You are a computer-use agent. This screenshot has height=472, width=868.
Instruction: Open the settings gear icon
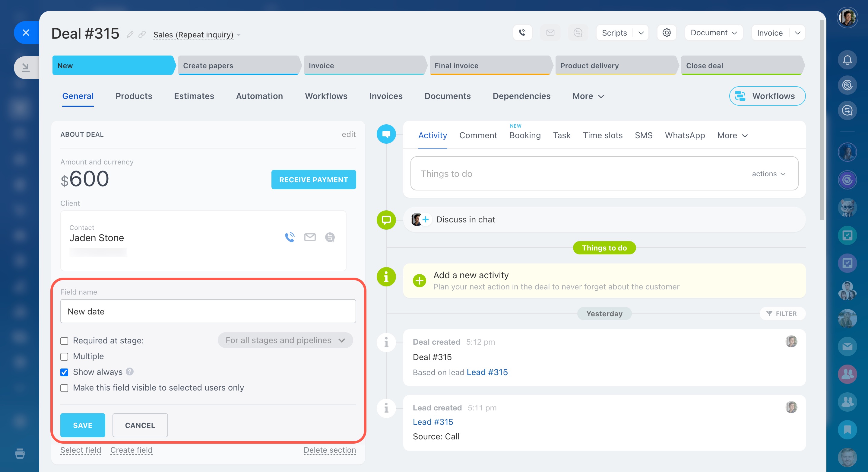click(x=666, y=33)
